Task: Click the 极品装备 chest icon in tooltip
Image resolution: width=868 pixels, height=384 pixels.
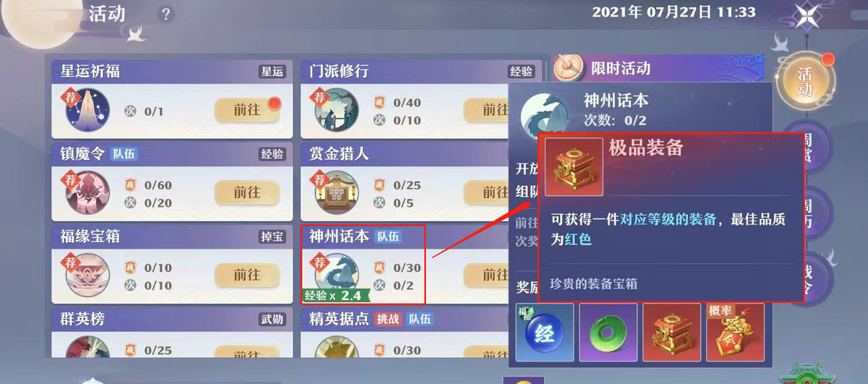Action: (x=574, y=168)
